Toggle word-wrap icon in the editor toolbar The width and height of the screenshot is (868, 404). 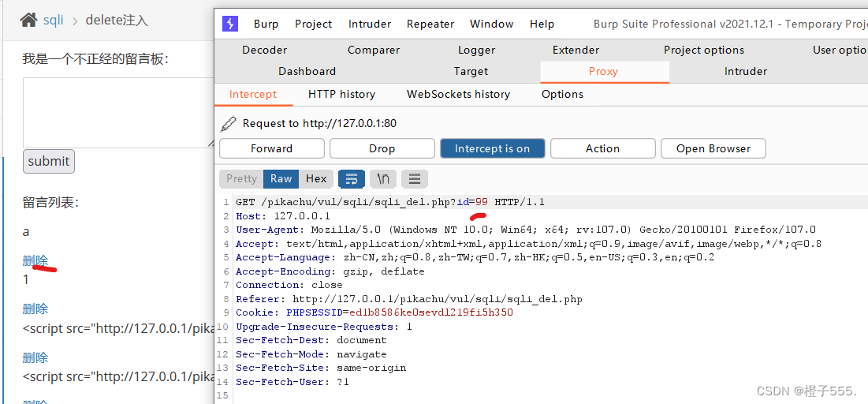(351, 178)
